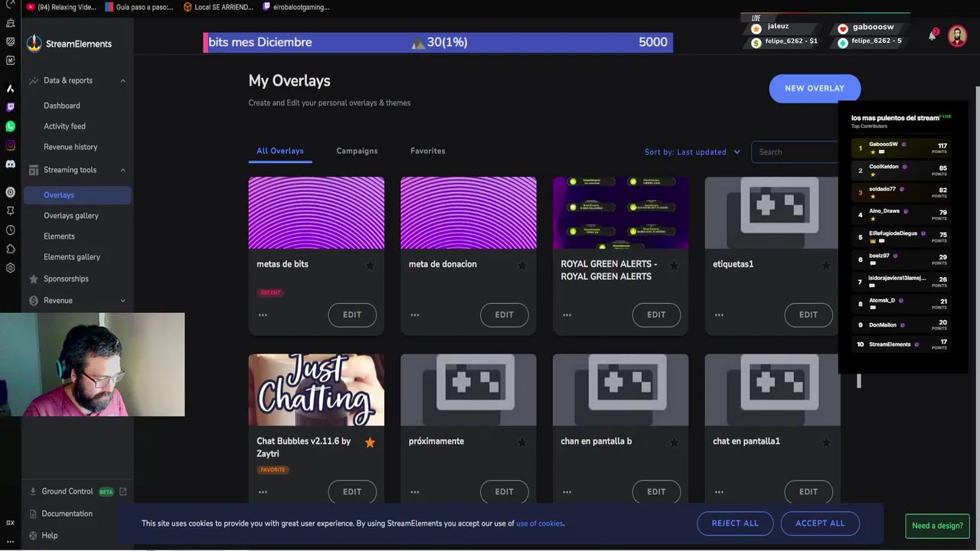980x551 pixels.
Task: Click the overlay Search input field
Action: (x=796, y=152)
